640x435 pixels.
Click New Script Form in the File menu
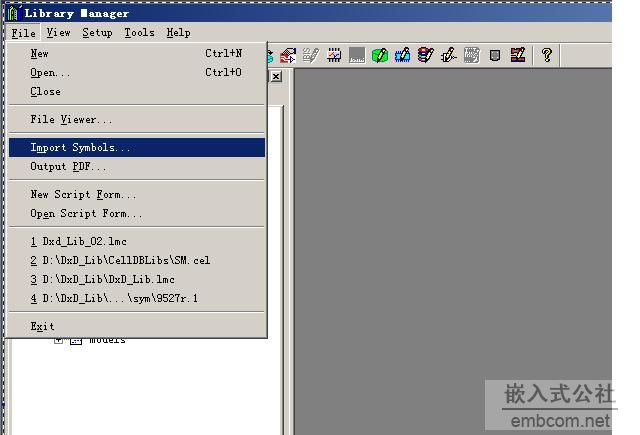point(83,195)
